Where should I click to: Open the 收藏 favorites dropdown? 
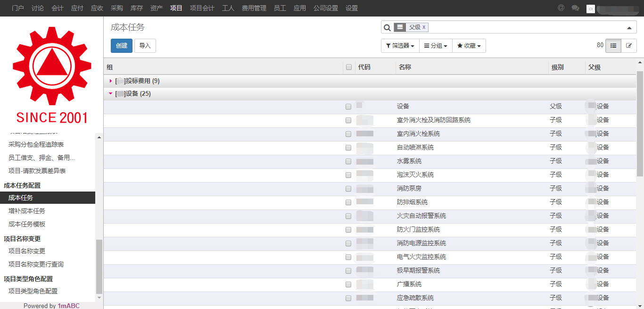pyautogui.click(x=469, y=46)
